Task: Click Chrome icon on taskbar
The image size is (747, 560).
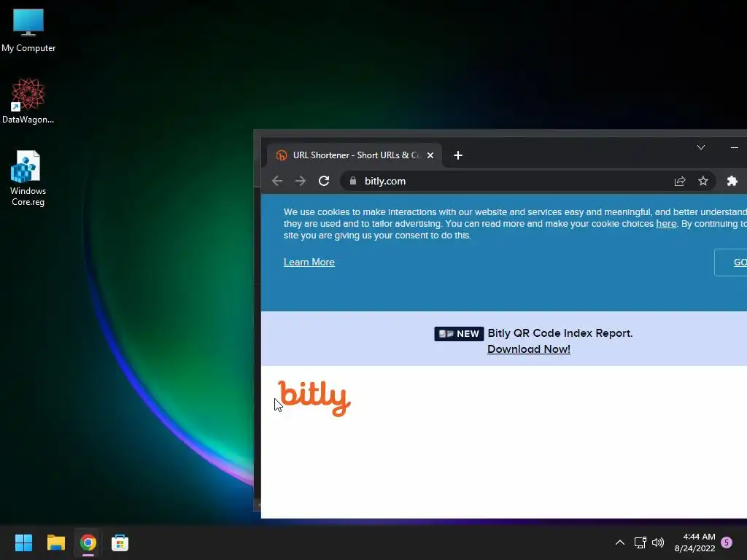Action: click(88, 542)
